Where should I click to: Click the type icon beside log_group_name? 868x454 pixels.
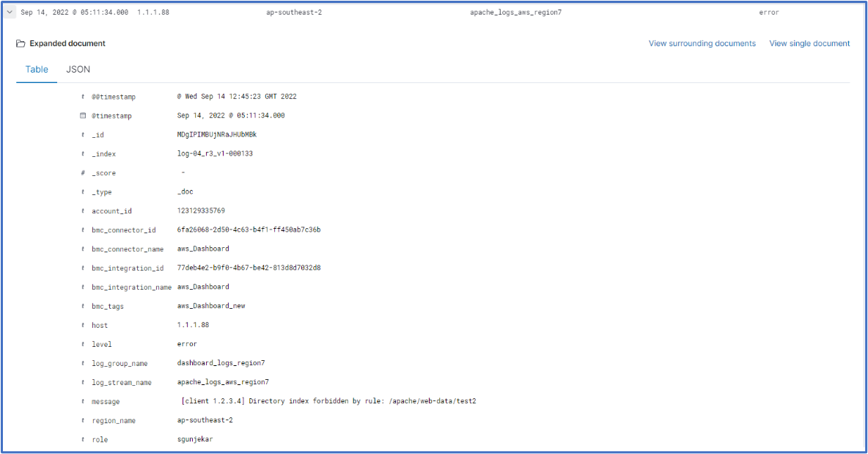click(x=83, y=363)
